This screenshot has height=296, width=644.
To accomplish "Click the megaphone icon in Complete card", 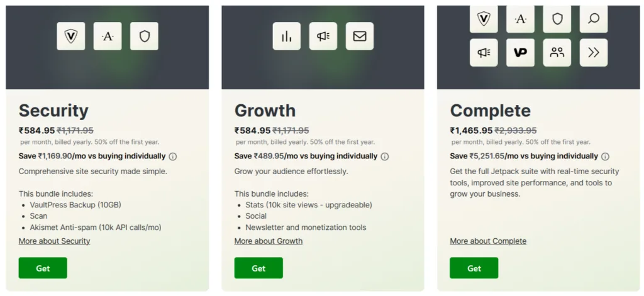I will pos(484,53).
